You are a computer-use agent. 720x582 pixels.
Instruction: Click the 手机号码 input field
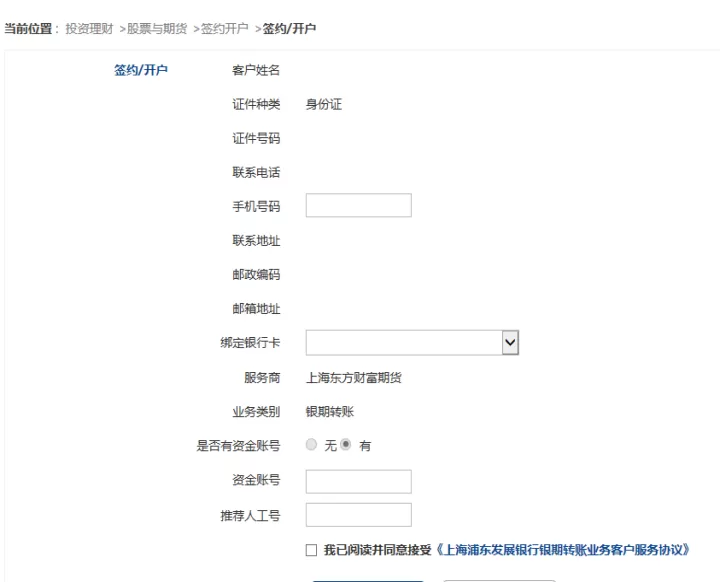coord(359,205)
